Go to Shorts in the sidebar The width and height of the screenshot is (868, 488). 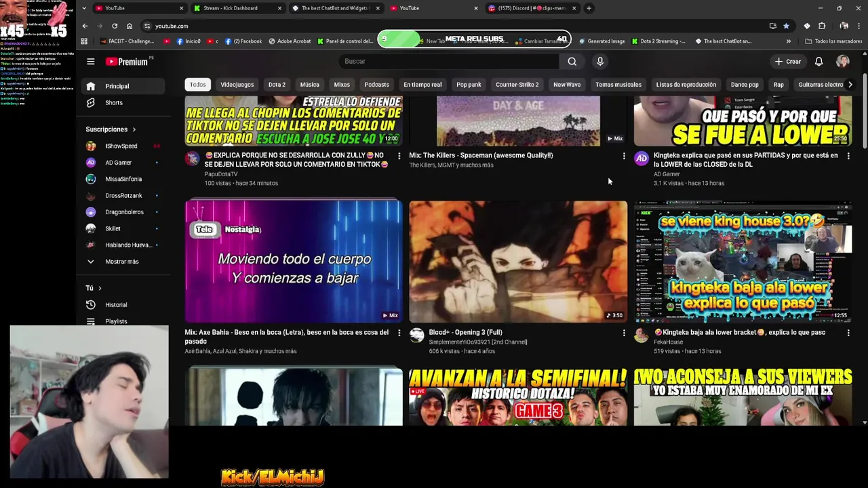click(123, 103)
